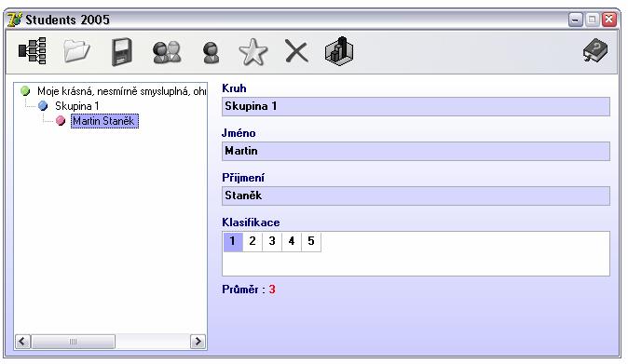Image resolution: width=628 pixels, height=364 pixels.
Task: Edit the Kruh field showing Skupina 1
Action: point(416,106)
